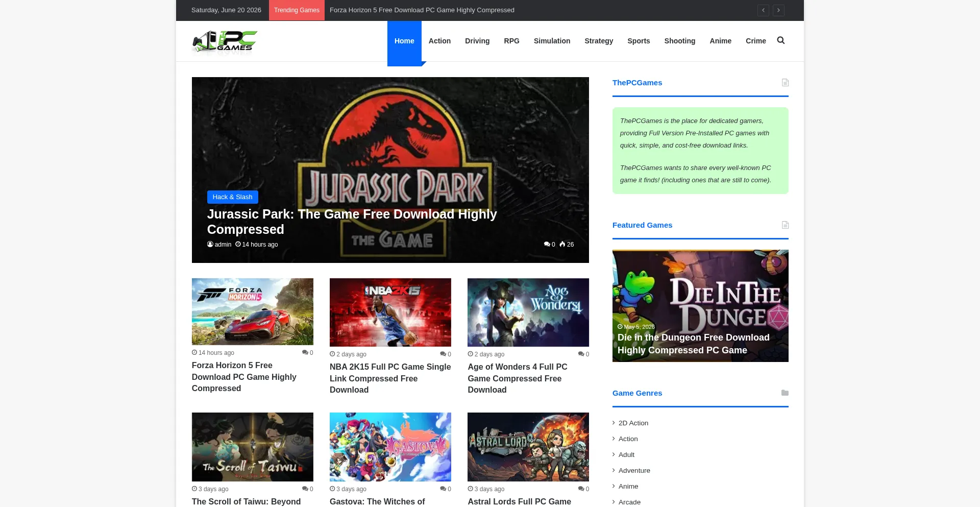Click comment count on NBA 2K15 card

(445, 354)
